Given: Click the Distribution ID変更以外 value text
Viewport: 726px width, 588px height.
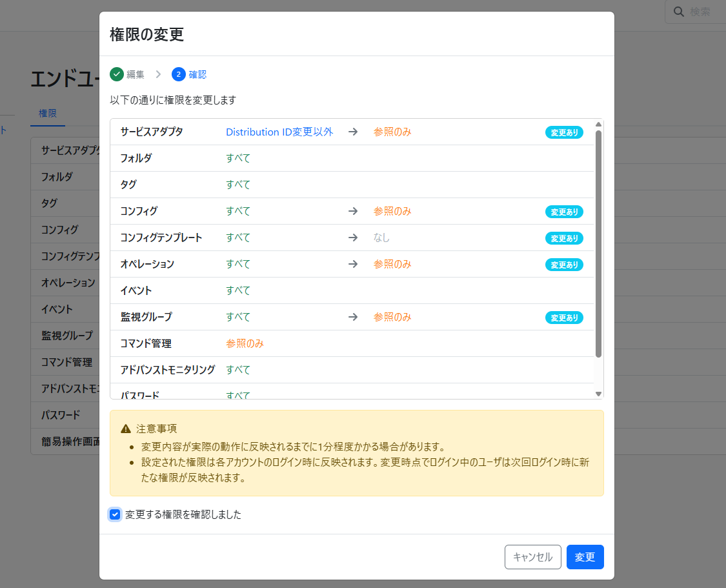Looking at the screenshot, I should pos(279,132).
